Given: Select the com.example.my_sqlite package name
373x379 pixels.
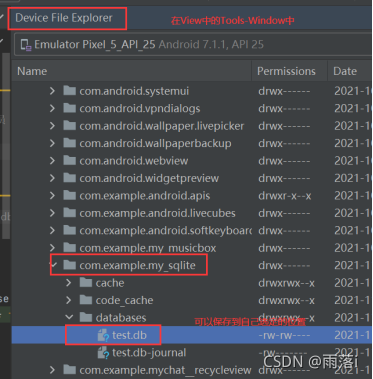Looking at the screenshot, I should [x=137, y=266].
